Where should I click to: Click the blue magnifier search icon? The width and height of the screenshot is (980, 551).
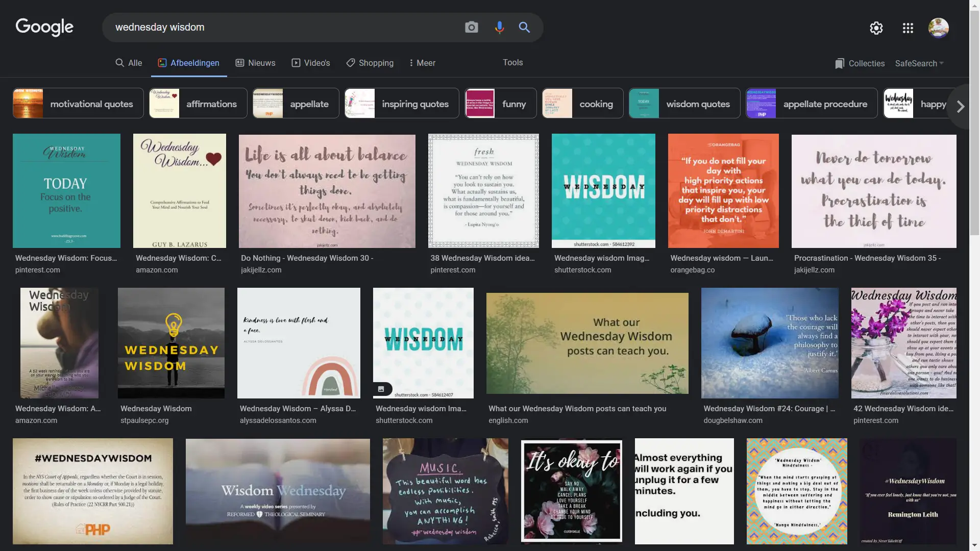(524, 28)
